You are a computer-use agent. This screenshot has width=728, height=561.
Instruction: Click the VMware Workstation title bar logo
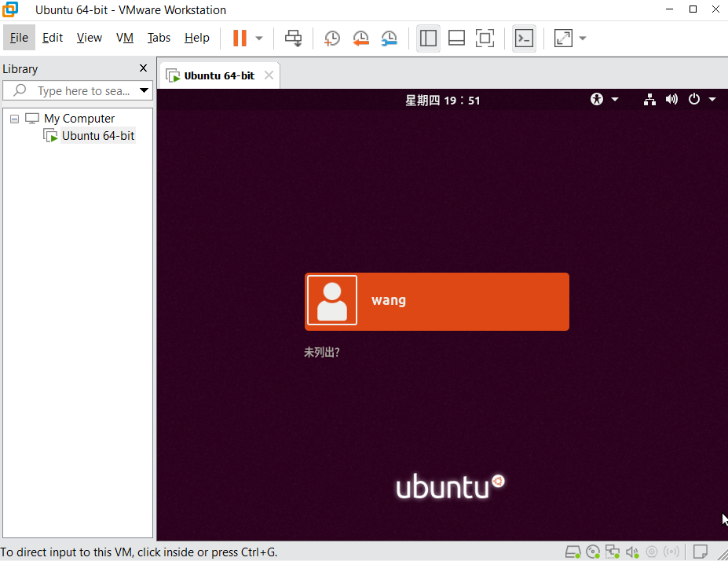(10, 9)
